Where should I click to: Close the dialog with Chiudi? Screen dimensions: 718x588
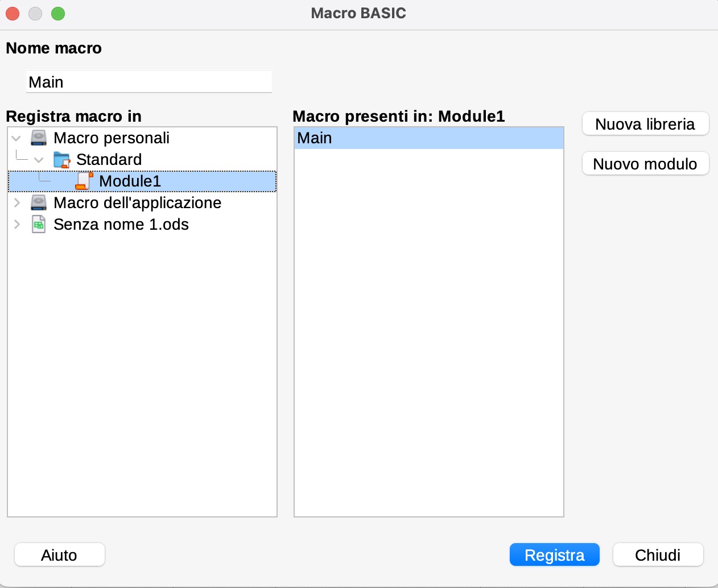[x=658, y=555]
